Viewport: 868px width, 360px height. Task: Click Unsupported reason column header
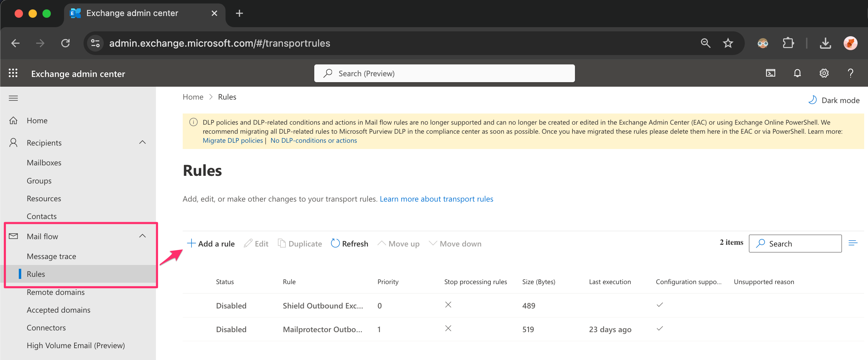click(x=764, y=282)
